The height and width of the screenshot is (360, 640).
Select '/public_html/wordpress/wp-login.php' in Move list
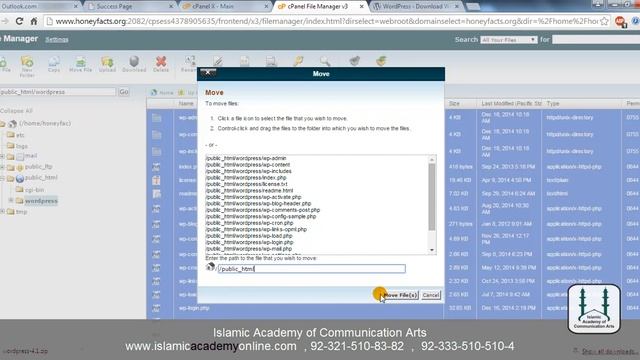(x=249, y=242)
